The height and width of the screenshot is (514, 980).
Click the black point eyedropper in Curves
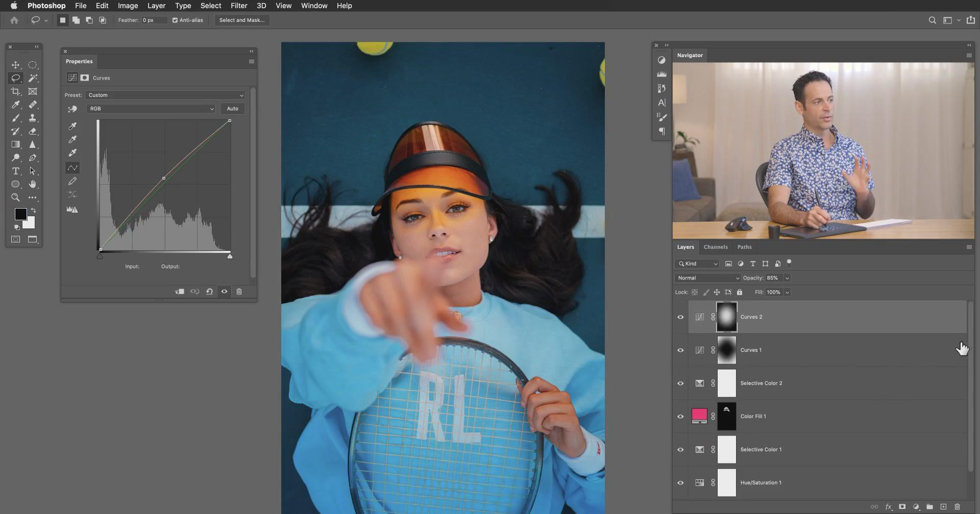72,126
